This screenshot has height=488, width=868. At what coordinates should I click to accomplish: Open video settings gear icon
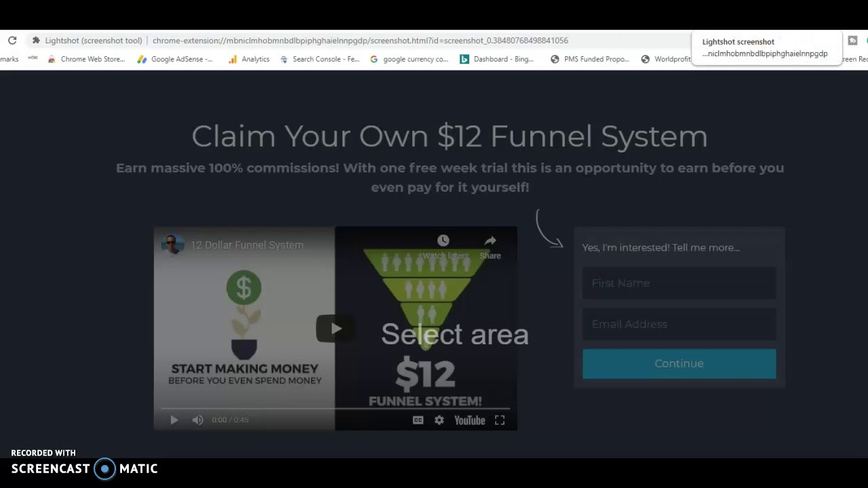click(439, 420)
